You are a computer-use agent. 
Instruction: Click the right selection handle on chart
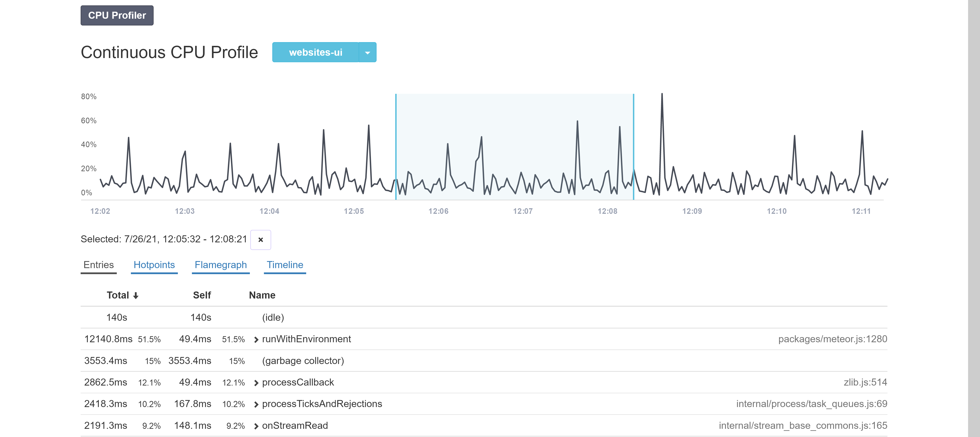pyautogui.click(x=633, y=146)
